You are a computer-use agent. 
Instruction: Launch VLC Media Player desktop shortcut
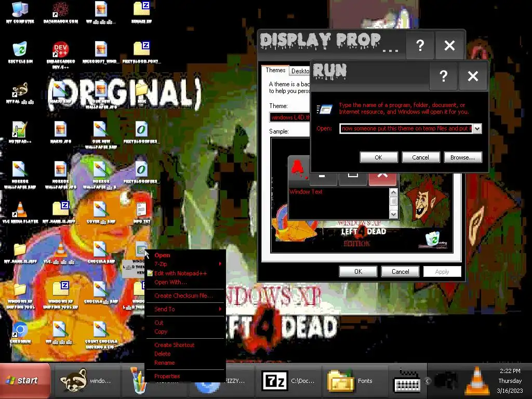[x=20, y=212]
